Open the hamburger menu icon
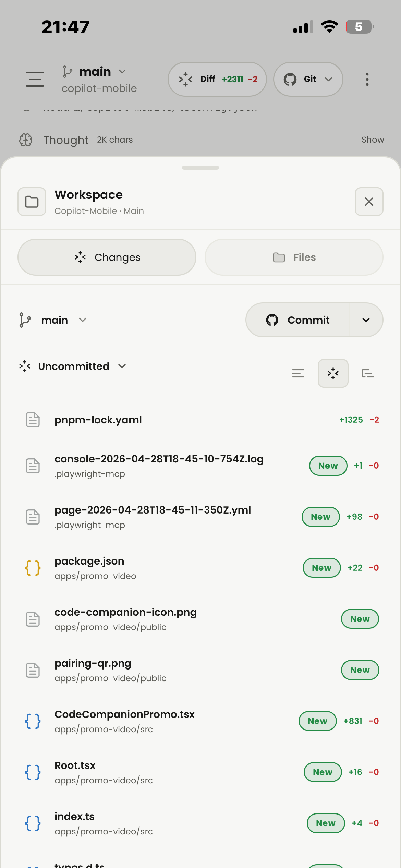The width and height of the screenshot is (401, 868). pos(35,79)
